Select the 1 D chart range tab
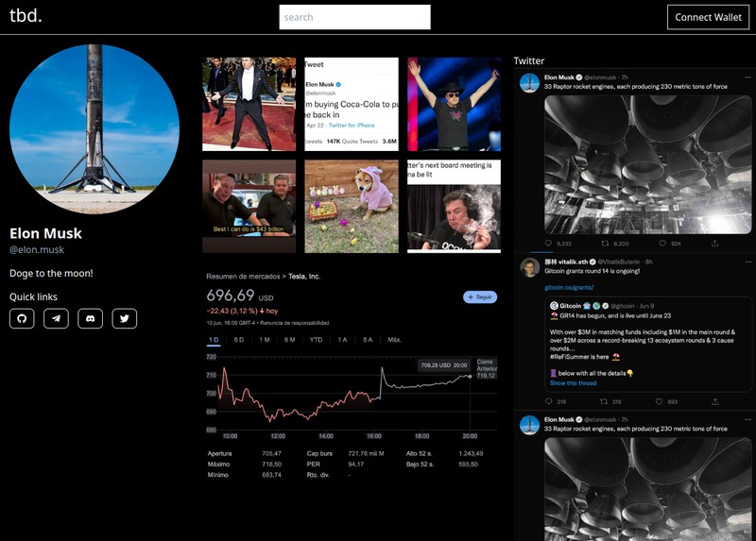This screenshot has width=756, height=541. 214,340
